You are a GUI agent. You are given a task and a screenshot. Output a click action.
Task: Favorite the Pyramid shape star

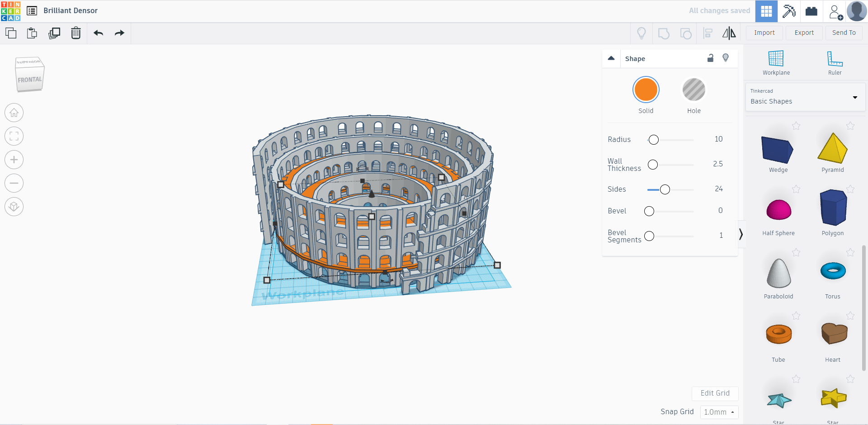(850, 126)
